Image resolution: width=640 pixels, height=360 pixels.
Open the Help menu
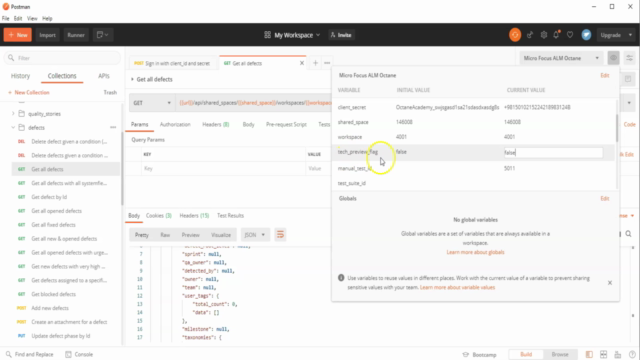click(x=47, y=18)
